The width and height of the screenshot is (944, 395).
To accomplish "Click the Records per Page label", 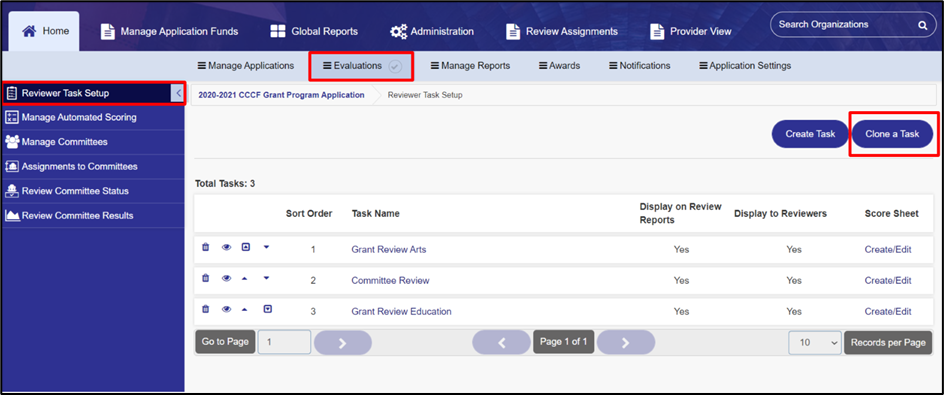I will (888, 342).
